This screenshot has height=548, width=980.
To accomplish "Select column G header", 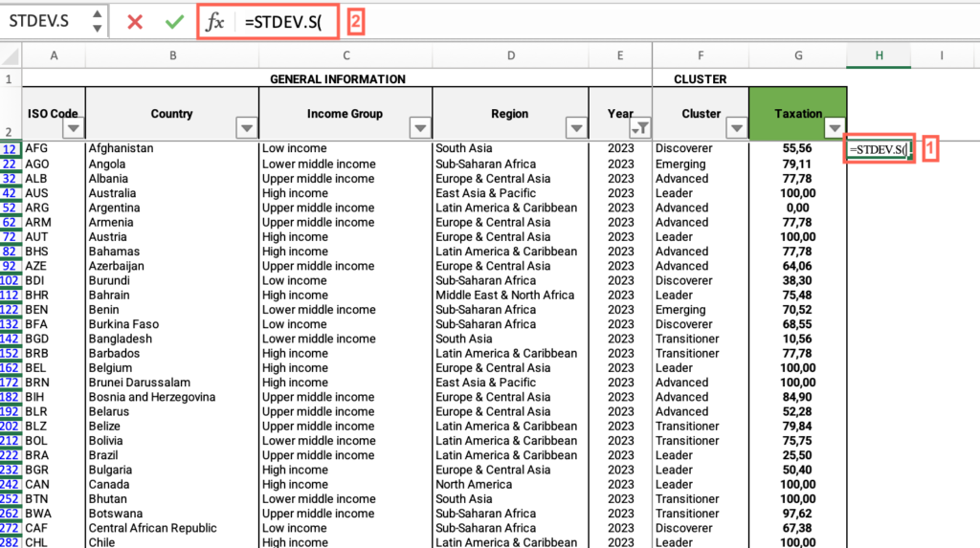I will [x=798, y=55].
